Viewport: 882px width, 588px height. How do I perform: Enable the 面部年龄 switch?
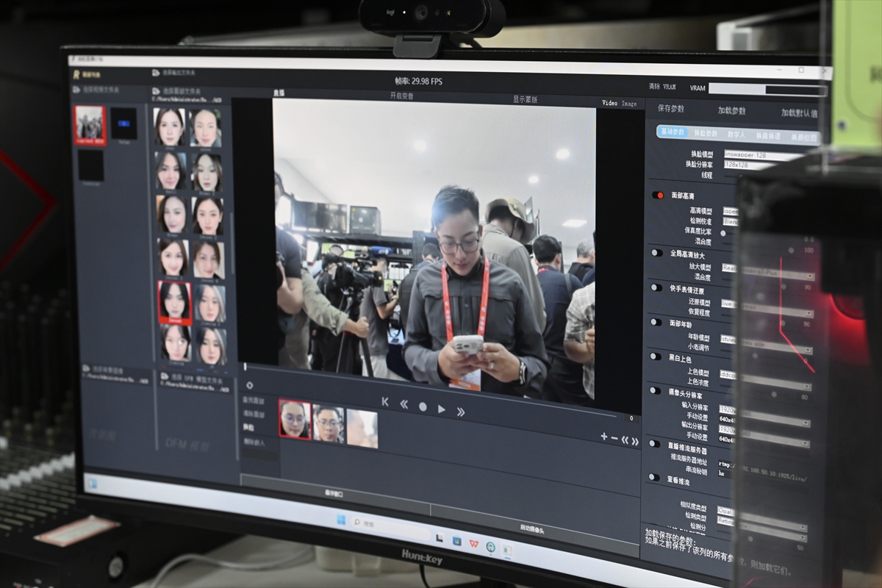(655, 322)
